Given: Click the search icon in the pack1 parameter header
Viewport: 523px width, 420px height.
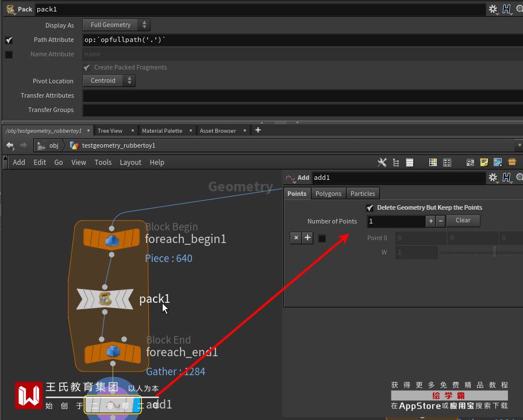Looking at the screenshot, I should [520, 9].
